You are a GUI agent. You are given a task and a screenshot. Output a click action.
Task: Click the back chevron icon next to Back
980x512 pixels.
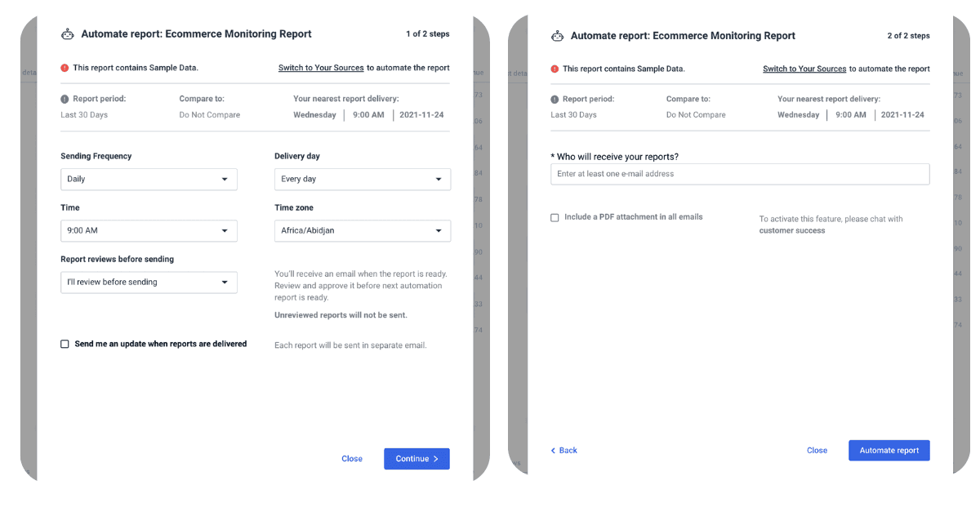click(x=552, y=450)
